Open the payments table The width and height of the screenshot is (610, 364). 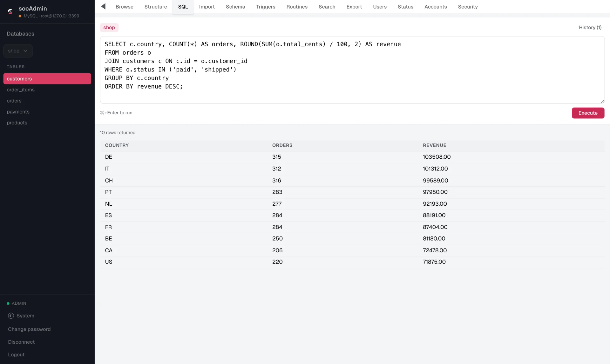pos(47,112)
